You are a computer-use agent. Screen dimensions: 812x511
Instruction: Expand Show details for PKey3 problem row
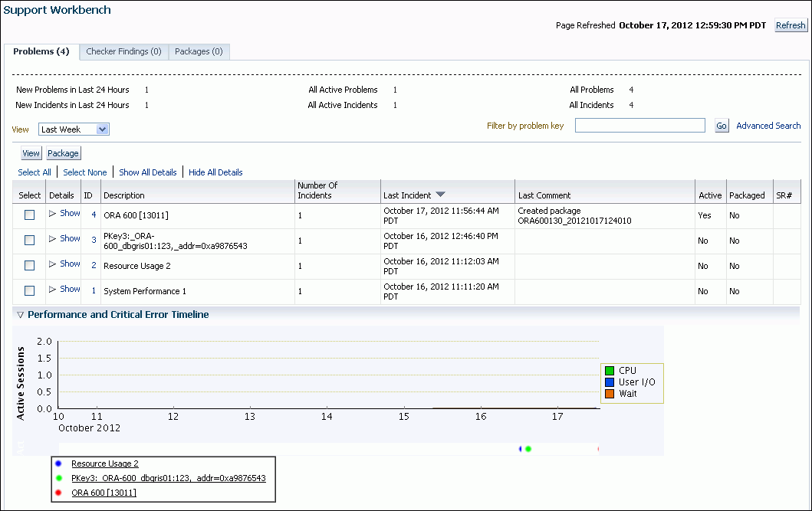tap(64, 239)
